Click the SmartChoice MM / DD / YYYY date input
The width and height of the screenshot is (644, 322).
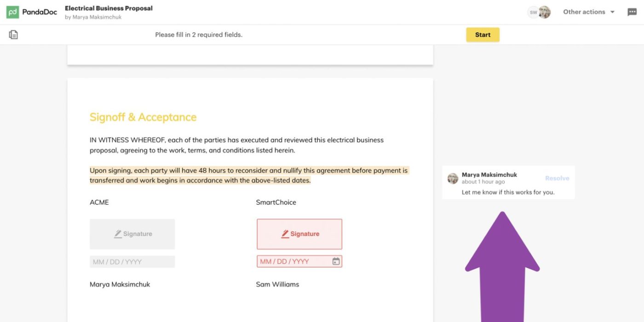coord(293,261)
